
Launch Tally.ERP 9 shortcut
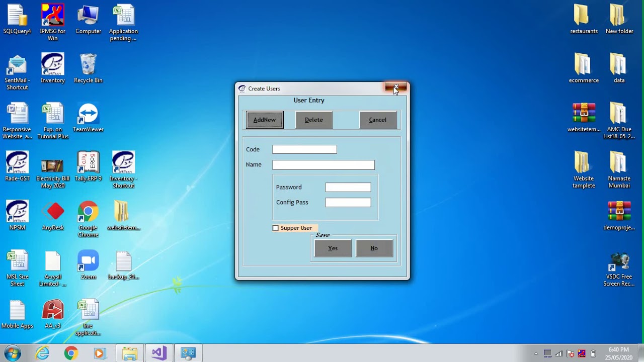click(88, 166)
